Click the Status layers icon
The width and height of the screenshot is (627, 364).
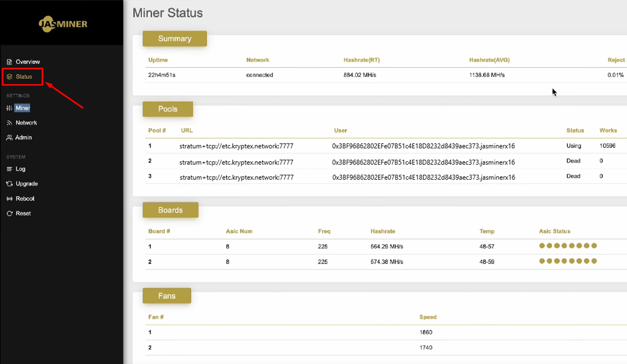pos(9,76)
